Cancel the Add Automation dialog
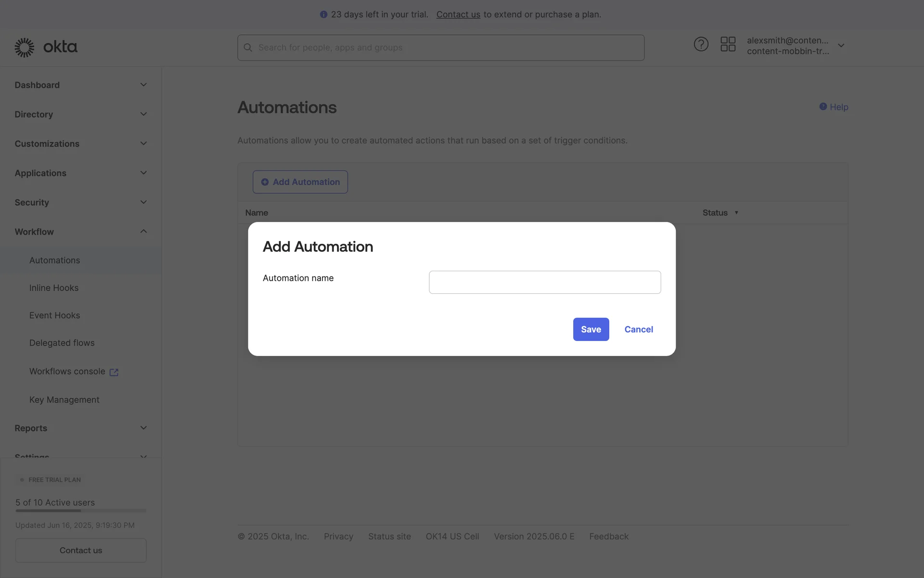This screenshot has width=924, height=578. coord(638,329)
